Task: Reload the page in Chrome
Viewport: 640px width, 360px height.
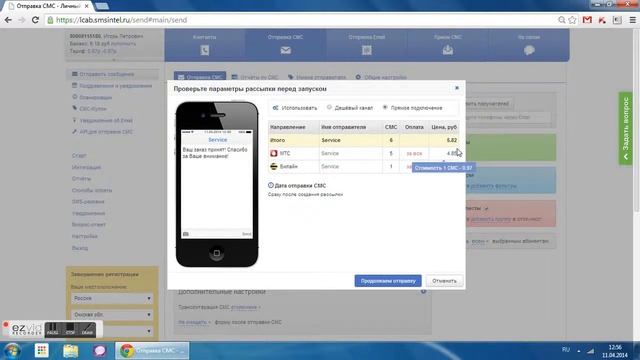Action: 35,20
